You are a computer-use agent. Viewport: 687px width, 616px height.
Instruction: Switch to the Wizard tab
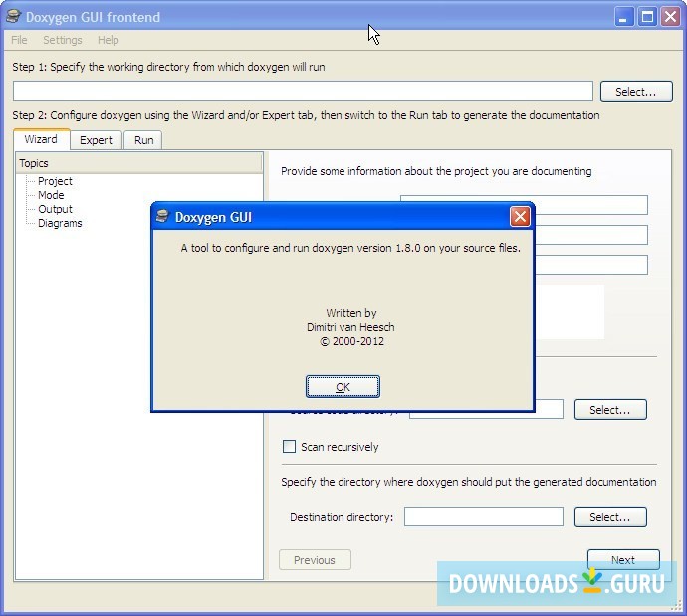click(x=41, y=139)
